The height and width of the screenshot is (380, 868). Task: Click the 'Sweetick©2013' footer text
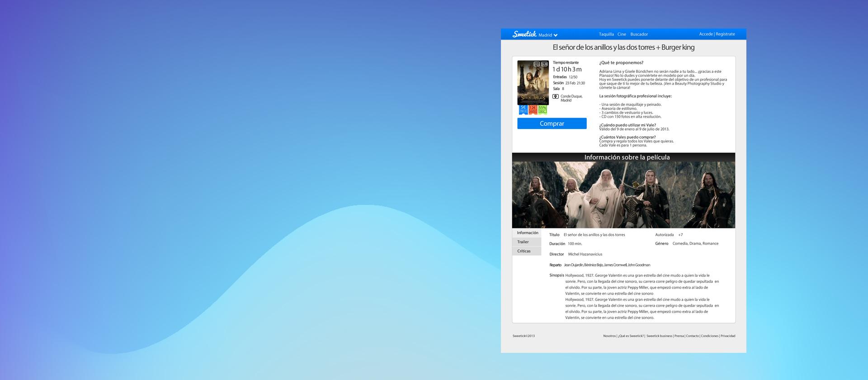tap(524, 336)
